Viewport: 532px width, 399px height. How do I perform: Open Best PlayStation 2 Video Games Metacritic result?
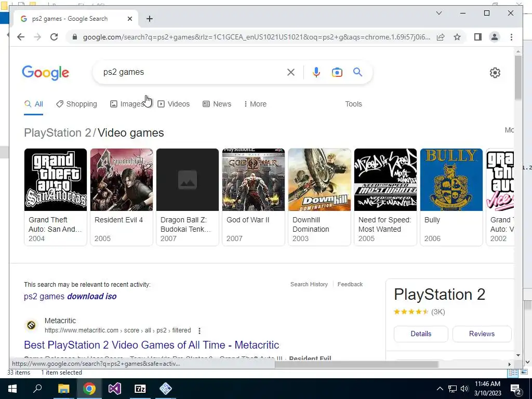click(151, 345)
